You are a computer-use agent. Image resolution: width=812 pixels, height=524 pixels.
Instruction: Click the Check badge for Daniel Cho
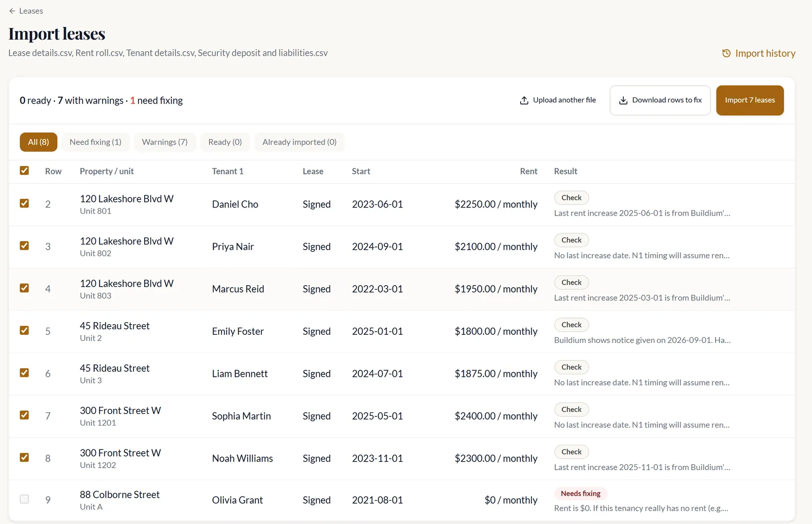pyautogui.click(x=571, y=198)
